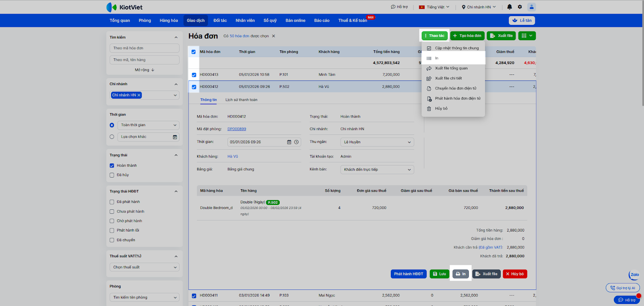
Task: Select the Lựa chọn khác radio button
Action: 112,137
